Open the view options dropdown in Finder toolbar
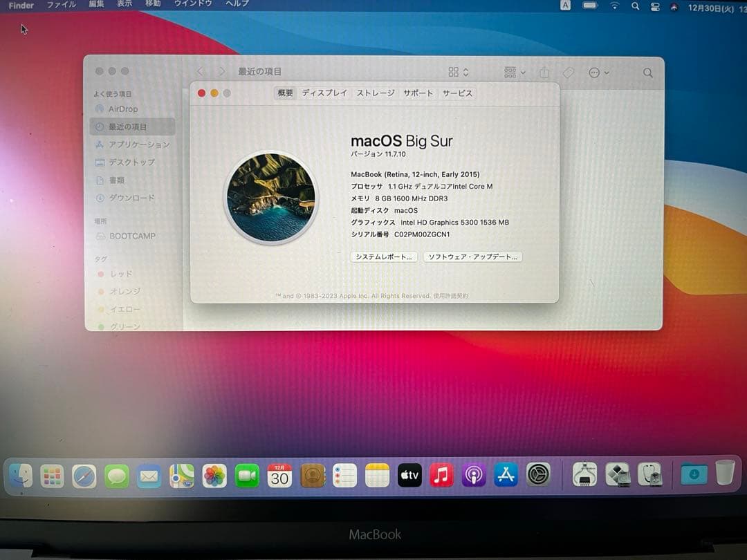747x560 pixels. (x=456, y=72)
